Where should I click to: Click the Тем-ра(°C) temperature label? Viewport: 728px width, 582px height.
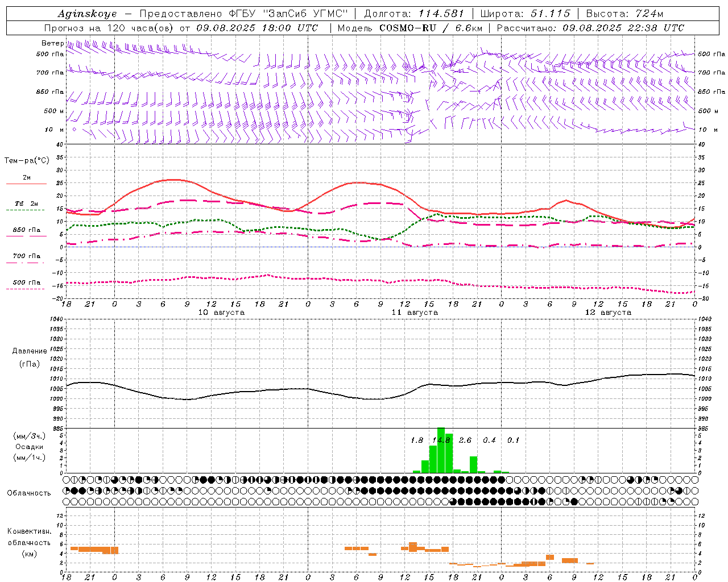[x=27, y=161]
